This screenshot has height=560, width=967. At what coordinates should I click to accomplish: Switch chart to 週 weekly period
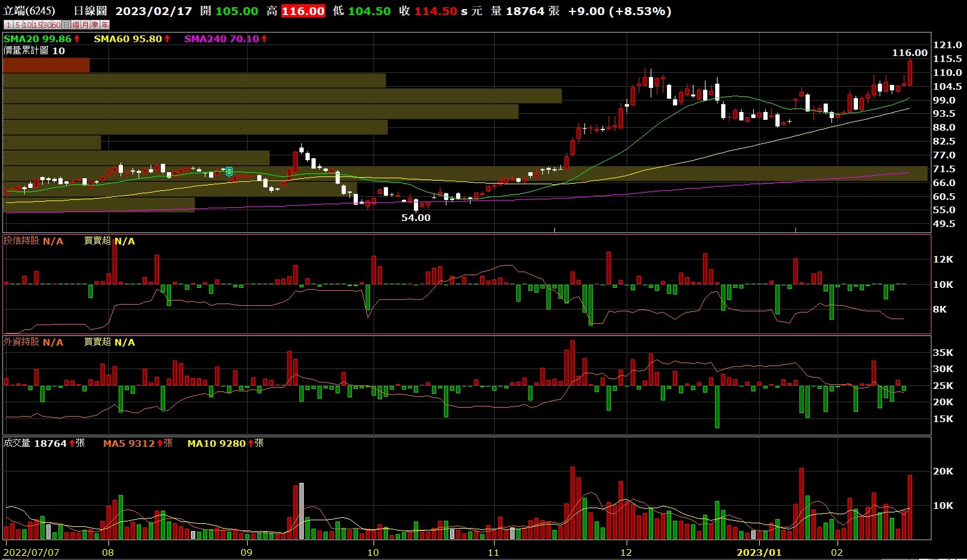[x=76, y=25]
